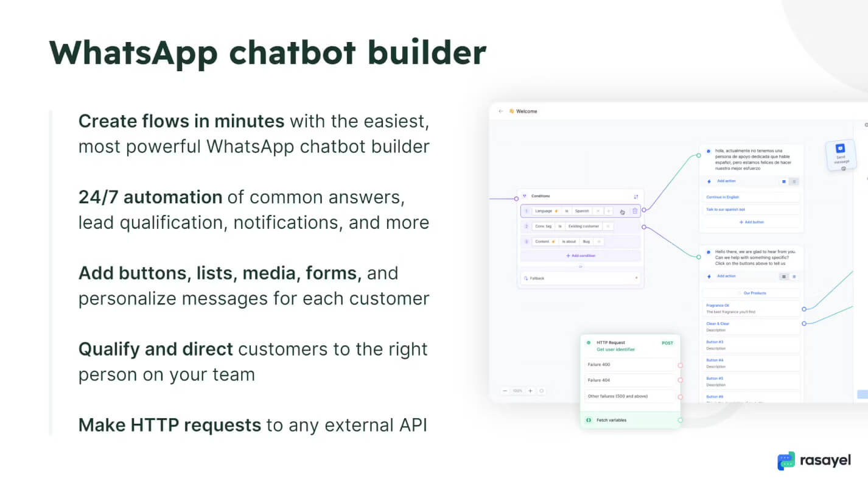Viewport: 868px width, 487px height.
Task: Click the lightning icon beside the Hello message's Add action
Action: [709, 276]
